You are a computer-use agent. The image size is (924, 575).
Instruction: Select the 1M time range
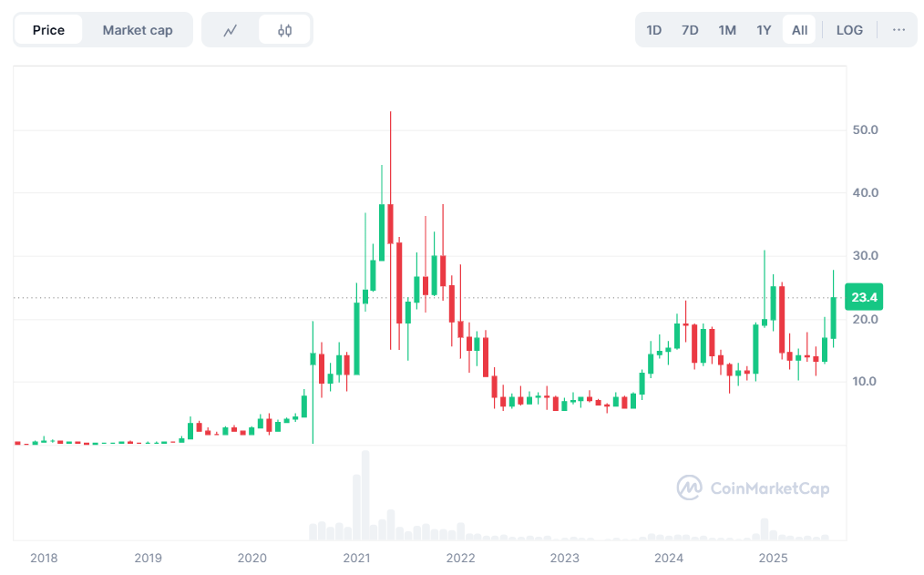[726, 29]
